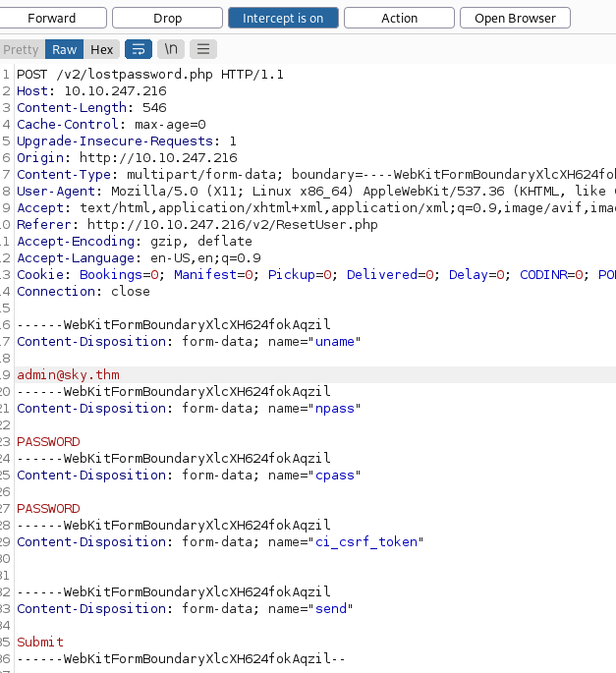Click the Accept-Encoding header line
Image resolution: width=616 pixels, height=673 pixels.
(x=135, y=242)
